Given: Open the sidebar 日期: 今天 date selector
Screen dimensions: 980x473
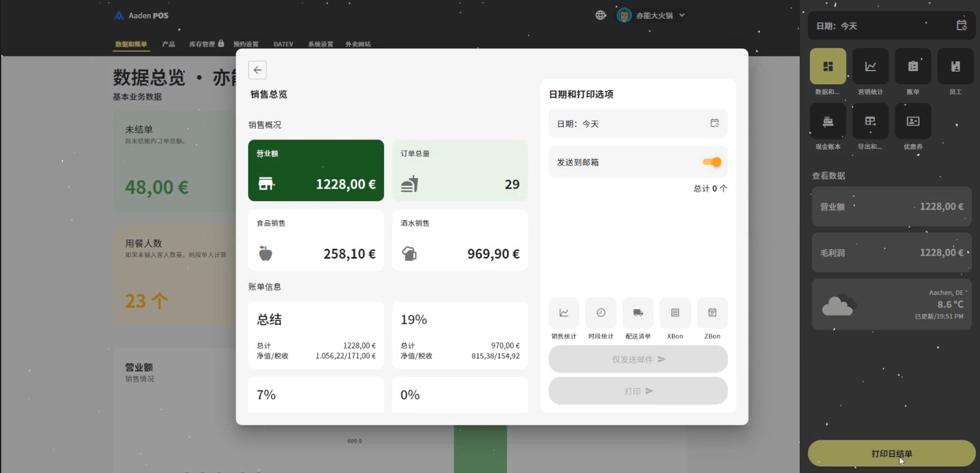Looking at the screenshot, I should pos(961,26).
